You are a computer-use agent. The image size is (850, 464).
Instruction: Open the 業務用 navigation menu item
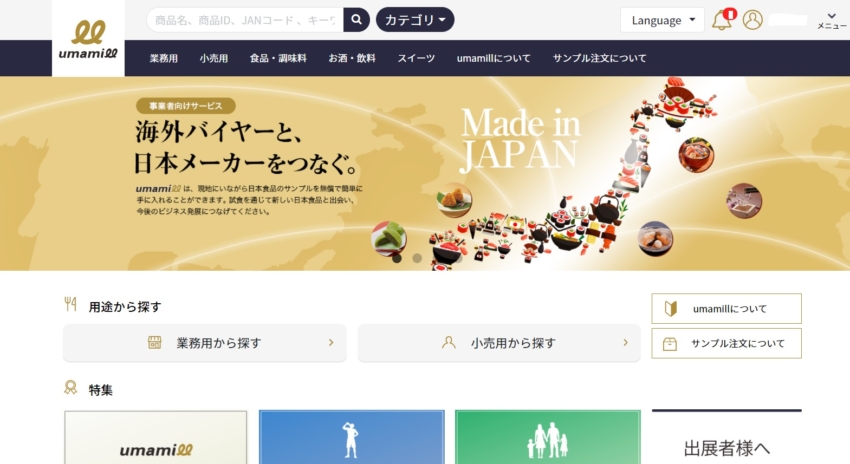[164, 58]
